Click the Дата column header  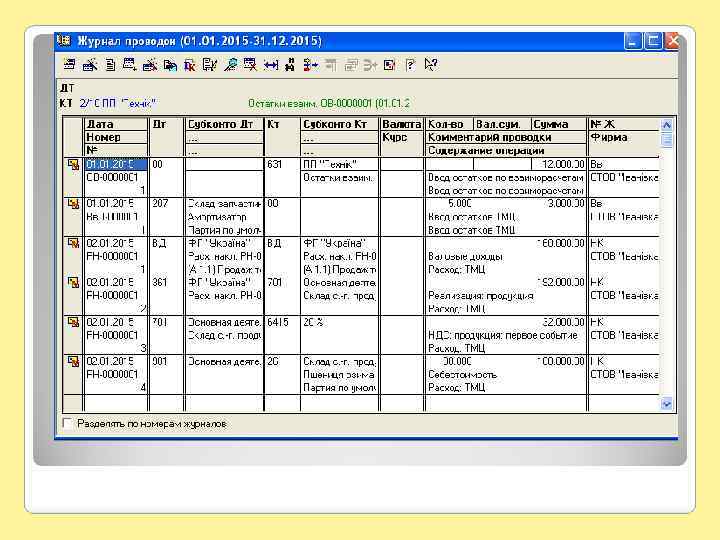[x=116, y=124]
